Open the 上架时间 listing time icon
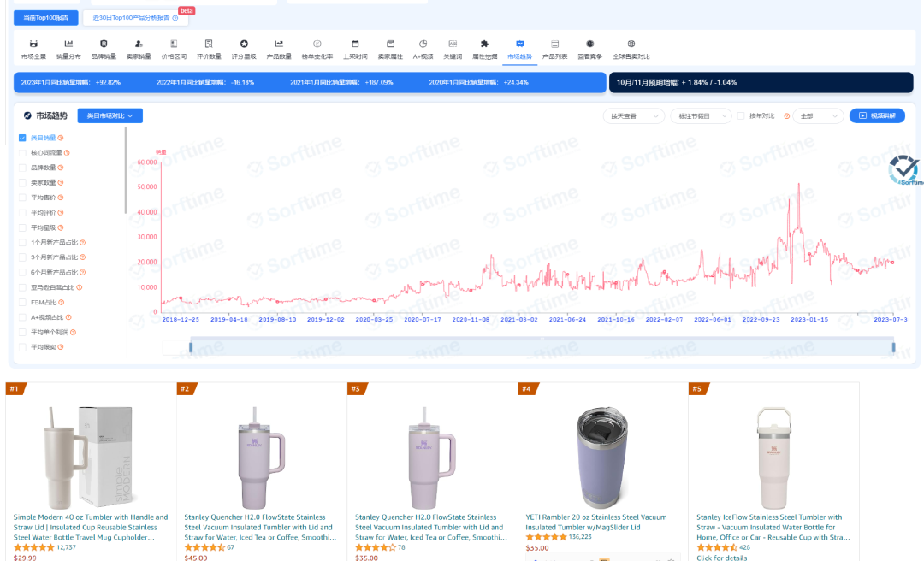 (355, 44)
